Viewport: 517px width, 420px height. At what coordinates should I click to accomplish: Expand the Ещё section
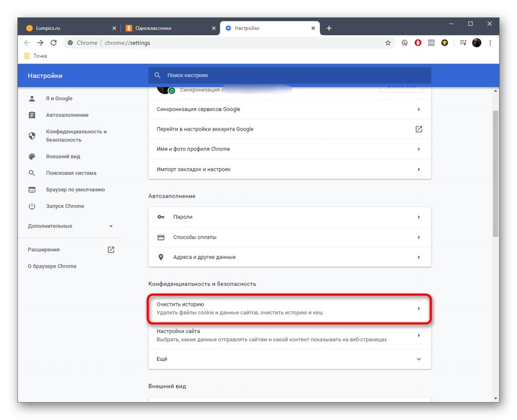pos(290,359)
